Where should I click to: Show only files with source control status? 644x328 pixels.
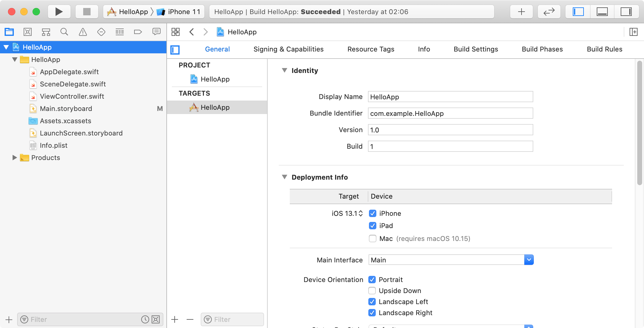click(x=156, y=319)
